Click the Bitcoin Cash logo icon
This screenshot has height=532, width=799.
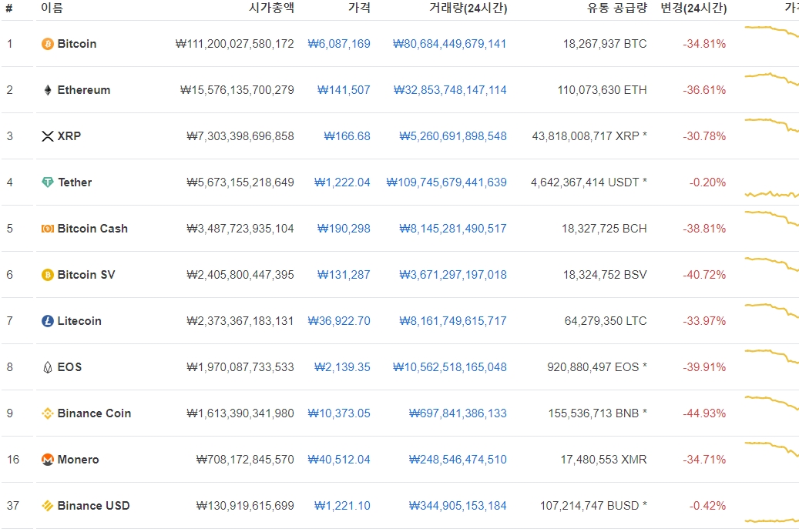[48, 229]
